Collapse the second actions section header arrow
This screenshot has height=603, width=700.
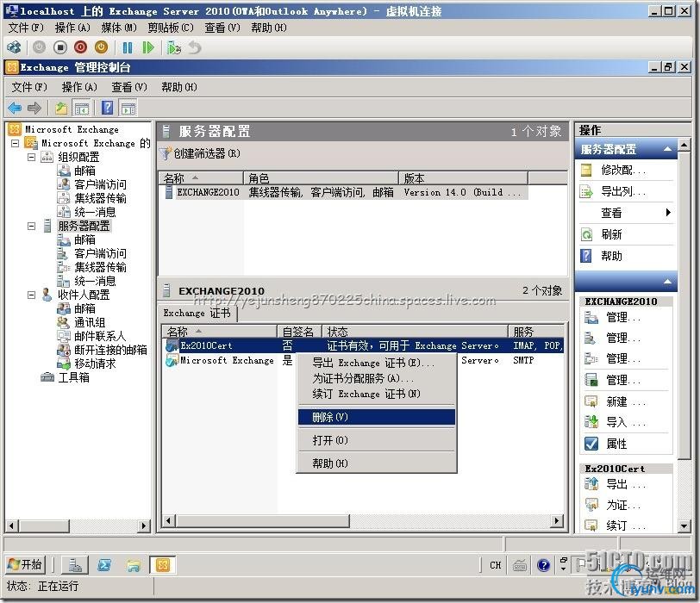pyautogui.click(x=667, y=282)
